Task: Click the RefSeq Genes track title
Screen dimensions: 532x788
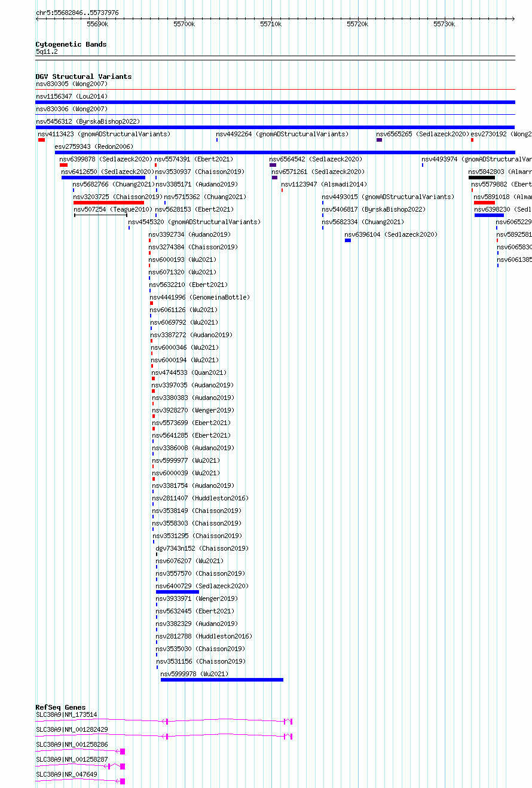Action: (60, 707)
